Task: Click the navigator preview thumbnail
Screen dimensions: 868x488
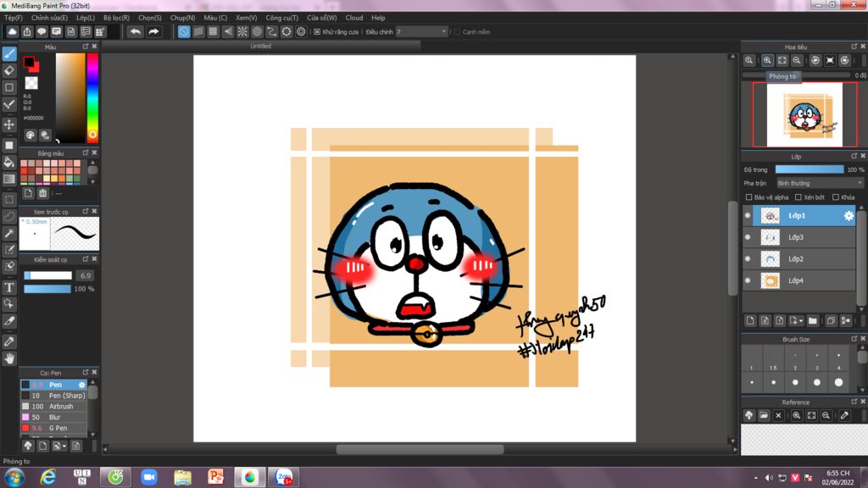Action: pos(804,114)
